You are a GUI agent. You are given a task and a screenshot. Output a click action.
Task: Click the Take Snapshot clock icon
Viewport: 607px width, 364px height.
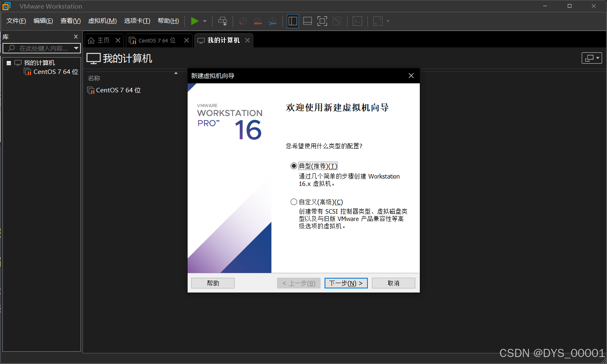point(243,21)
